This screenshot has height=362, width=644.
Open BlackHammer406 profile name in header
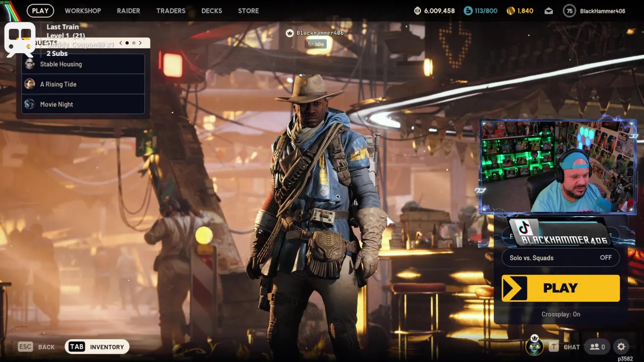(602, 11)
